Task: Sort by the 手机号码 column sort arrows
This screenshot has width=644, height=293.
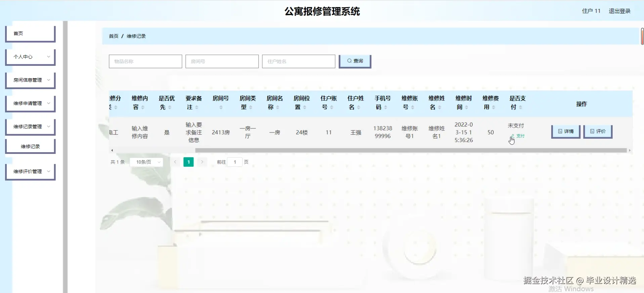Action: click(385, 107)
